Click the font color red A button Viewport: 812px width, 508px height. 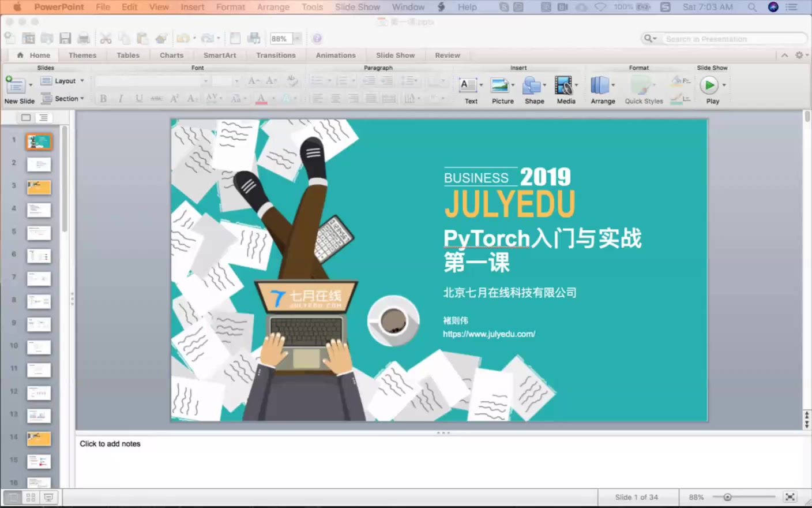click(261, 99)
